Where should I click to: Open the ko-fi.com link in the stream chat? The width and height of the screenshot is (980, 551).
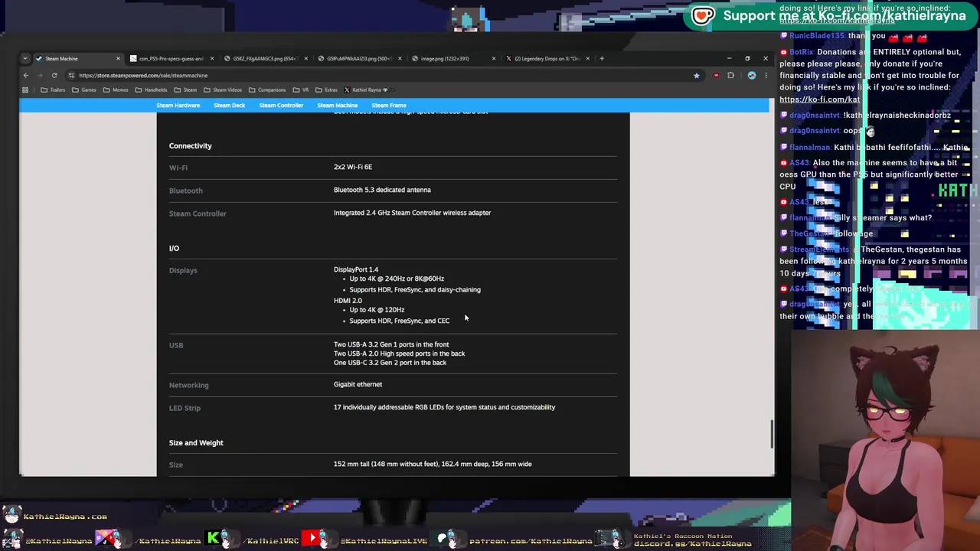819,99
